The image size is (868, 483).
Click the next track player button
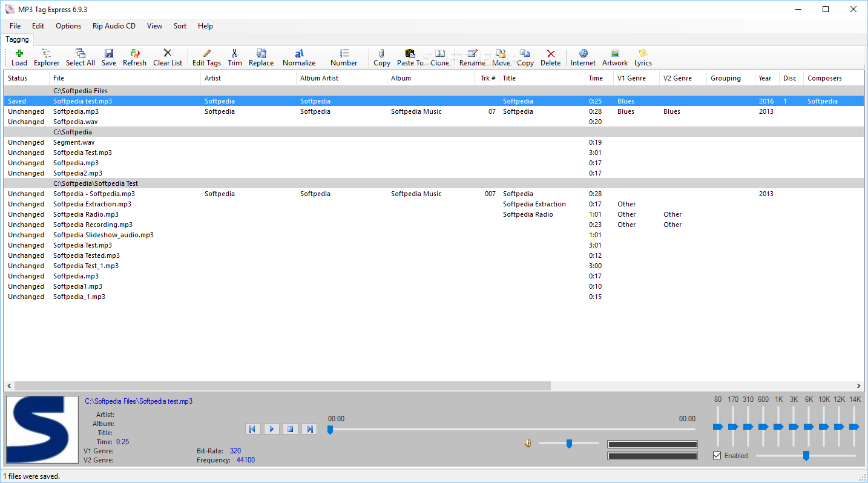click(309, 429)
